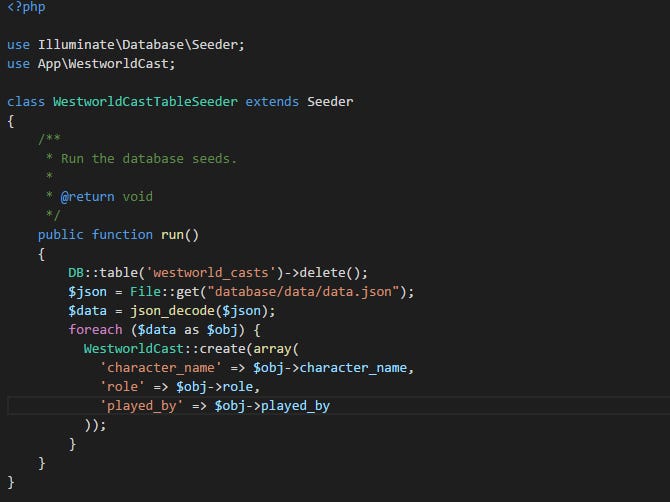Image resolution: width=670 pixels, height=502 pixels.
Task: Click the 'role' array key
Action: [122, 387]
